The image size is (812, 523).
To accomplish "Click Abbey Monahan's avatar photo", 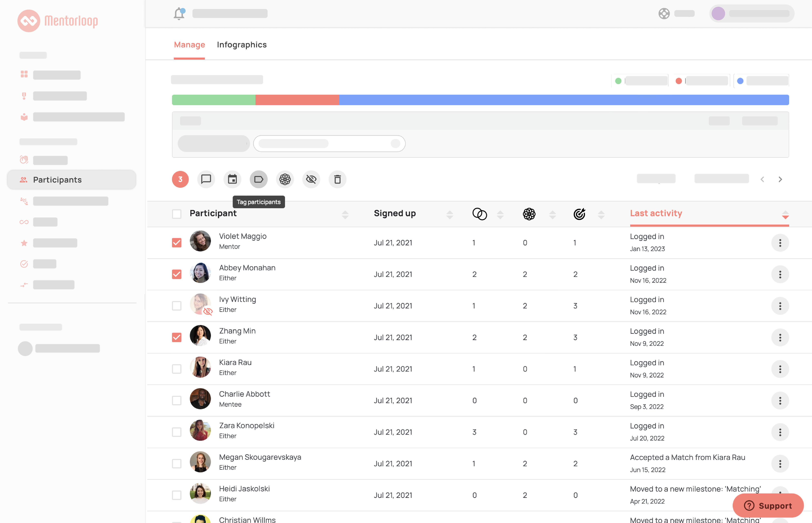I will pos(200,272).
